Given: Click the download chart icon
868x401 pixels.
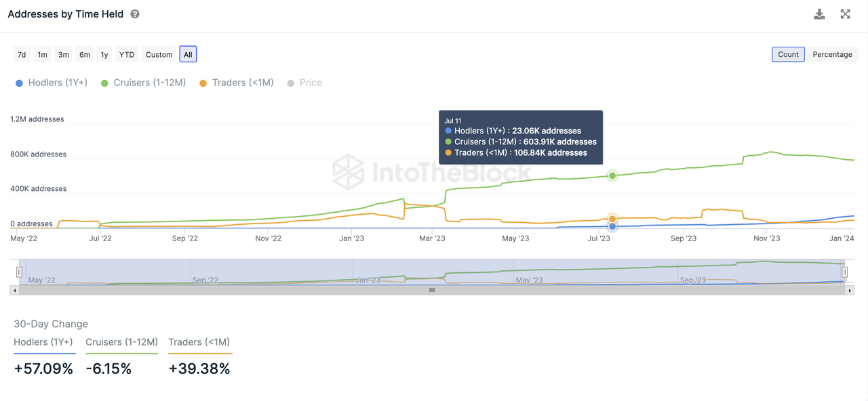Looking at the screenshot, I should pos(819,14).
